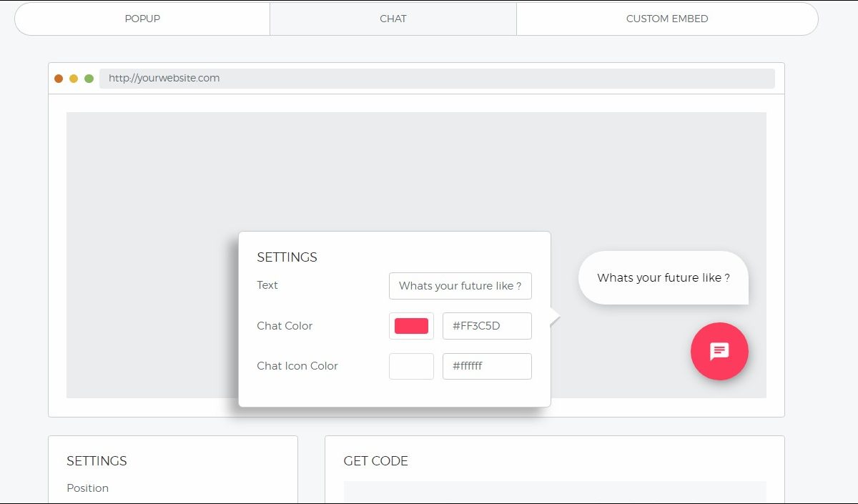
Task: Focus the Text input in Settings popup
Action: [x=460, y=286]
